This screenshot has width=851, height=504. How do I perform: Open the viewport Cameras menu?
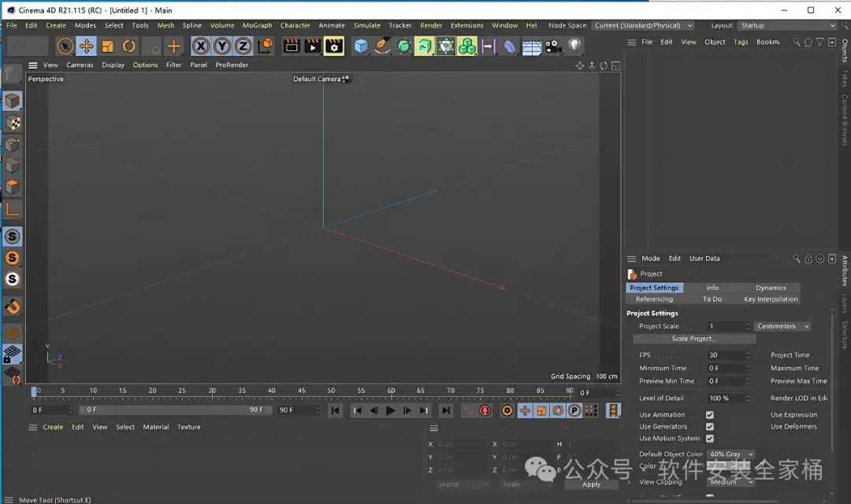click(80, 65)
